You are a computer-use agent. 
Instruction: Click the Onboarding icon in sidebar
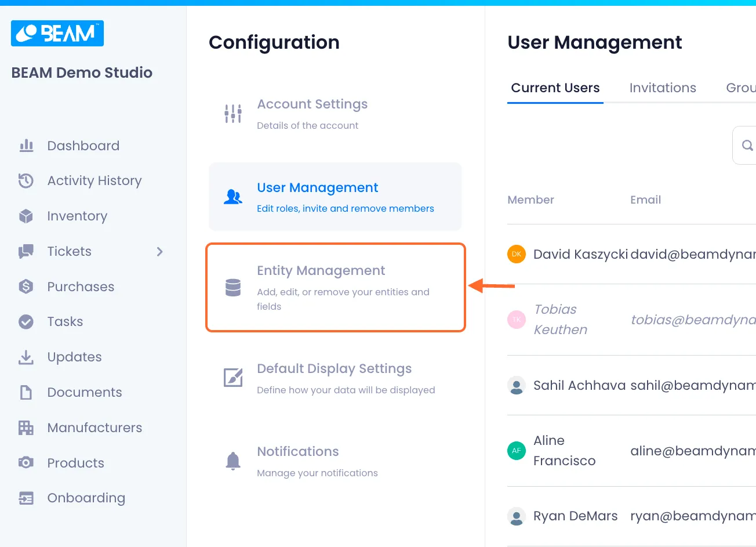pyautogui.click(x=26, y=498)
